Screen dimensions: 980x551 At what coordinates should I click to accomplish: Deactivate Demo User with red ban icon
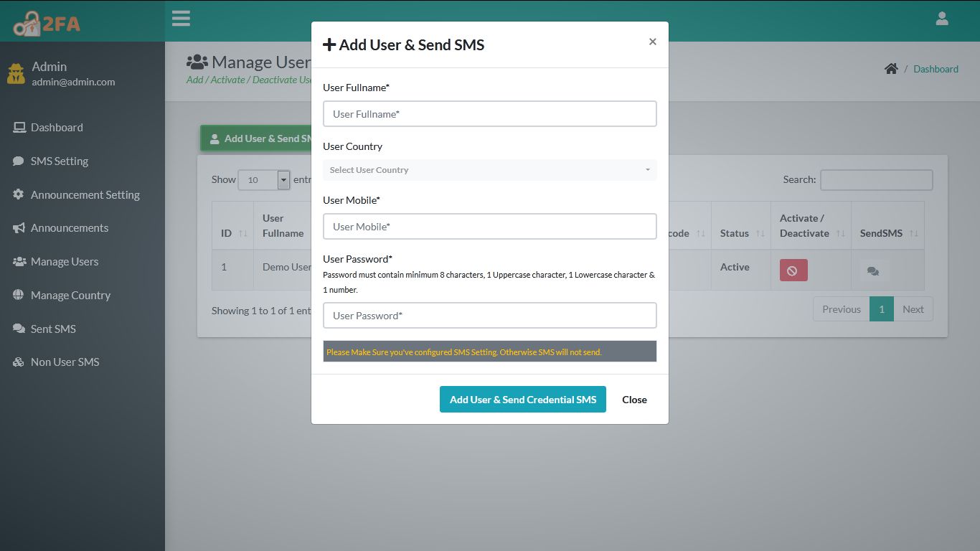point(792,270)
